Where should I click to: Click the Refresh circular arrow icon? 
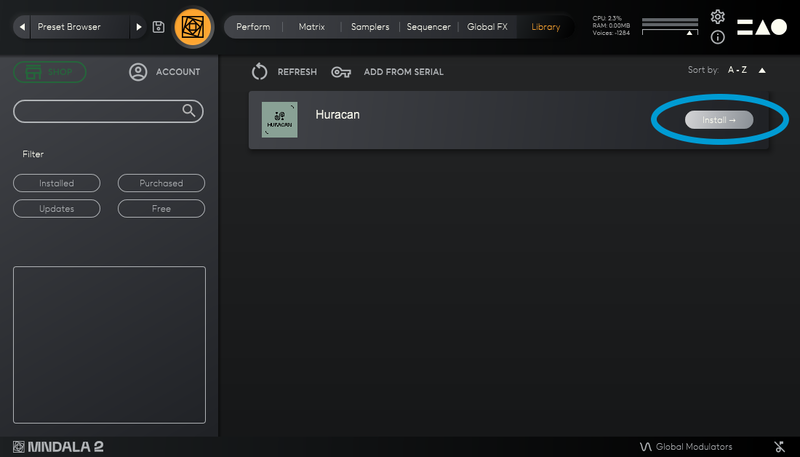(260, 72)
